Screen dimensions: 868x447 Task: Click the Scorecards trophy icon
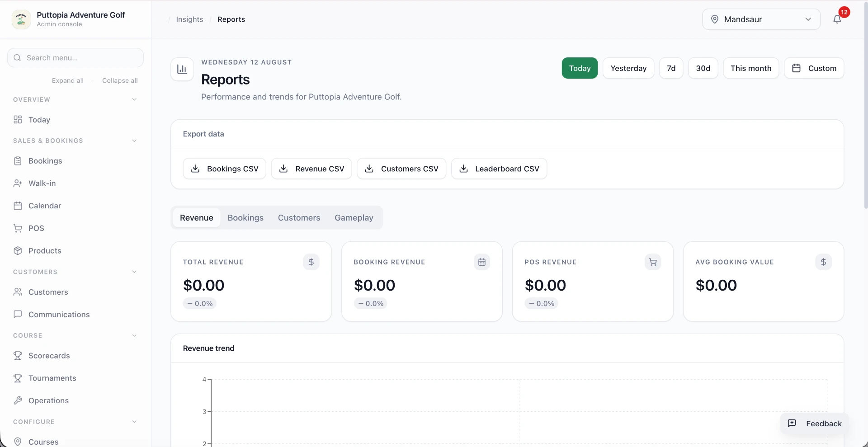pyautogui.click(x=18, y=356)
